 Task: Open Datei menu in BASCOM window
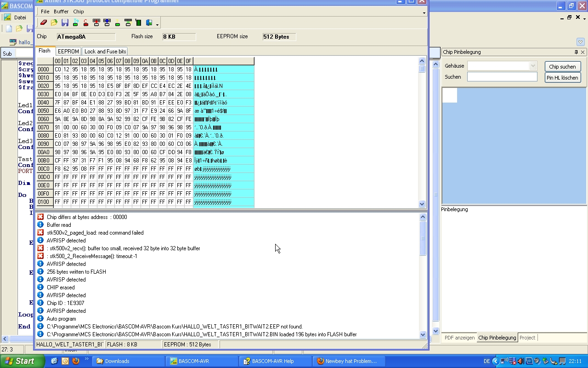point(20,17)
